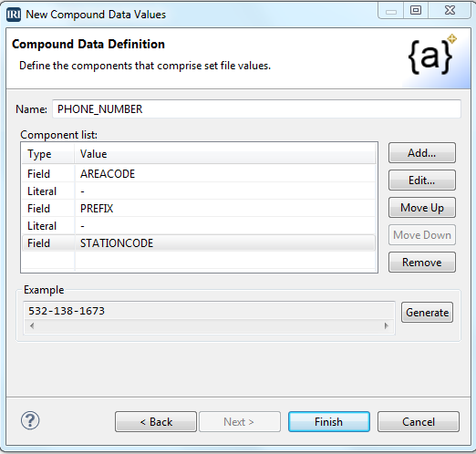Focus the Name field containing PHONE_NUMBER
Viewport: 476px width, 454px height.
[x=256, y=109]
